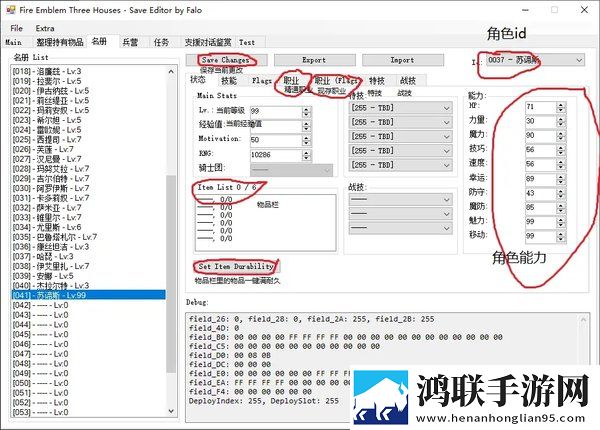Expand the third 255 - TBD dropdown
Screen dimensions: 600x430
(401, 137)
